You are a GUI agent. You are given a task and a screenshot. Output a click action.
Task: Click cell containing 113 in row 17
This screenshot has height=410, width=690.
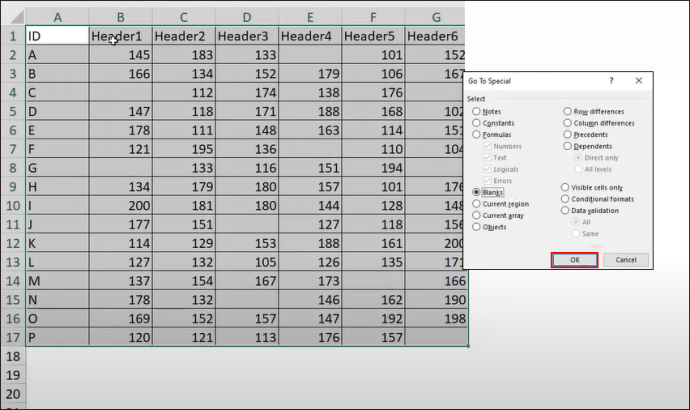point(247,337)
